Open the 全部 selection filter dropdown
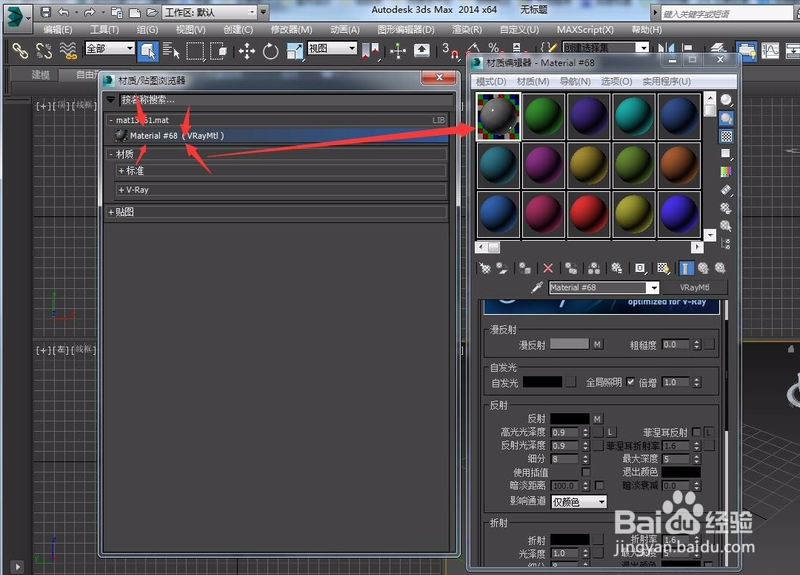The width and height of the screenshot is (800, 575). pos(110,48)
